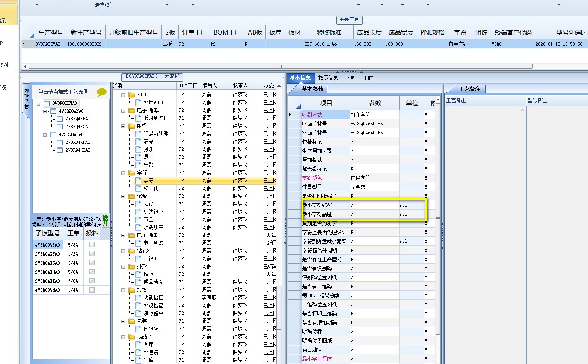This screenshot has width=588, height=364.
Task: Click the 项目 column header in parameters
Action: [x=326, y=103]
